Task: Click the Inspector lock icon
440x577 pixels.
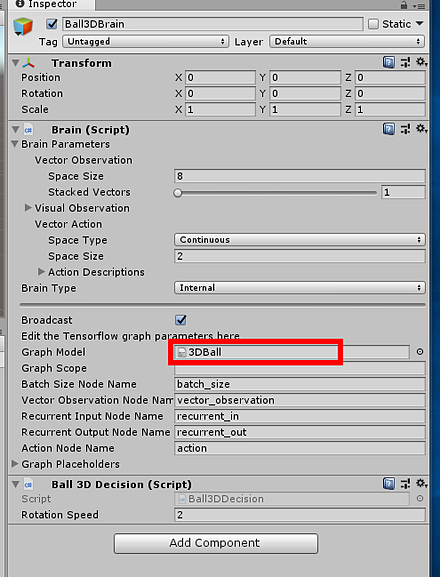Action: point(404,5)
